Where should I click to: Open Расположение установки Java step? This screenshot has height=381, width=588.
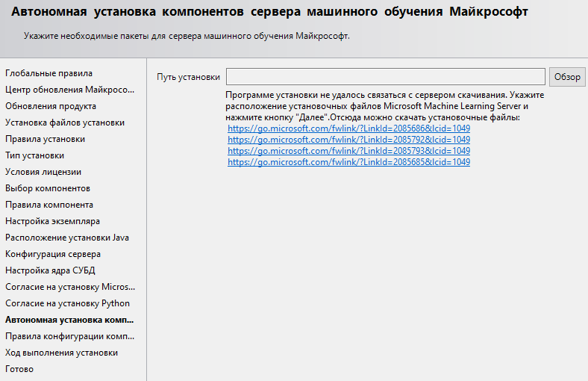click(67, 238)
